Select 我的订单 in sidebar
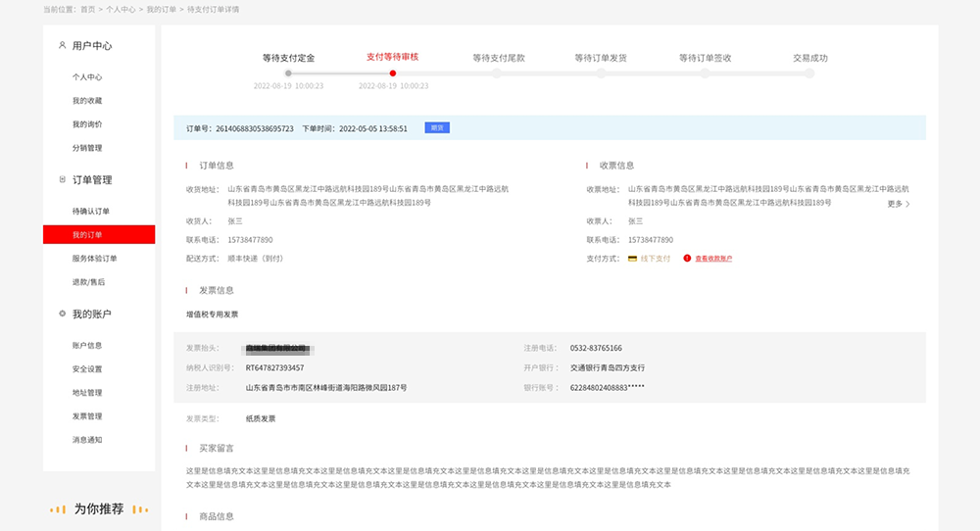Image resolution: width=980 pixels, height=531 pixels. click(99, 235)
